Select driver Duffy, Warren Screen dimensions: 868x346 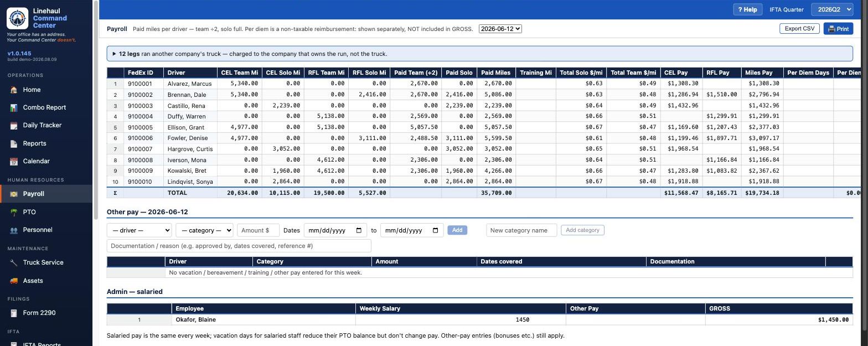(186, 116)
